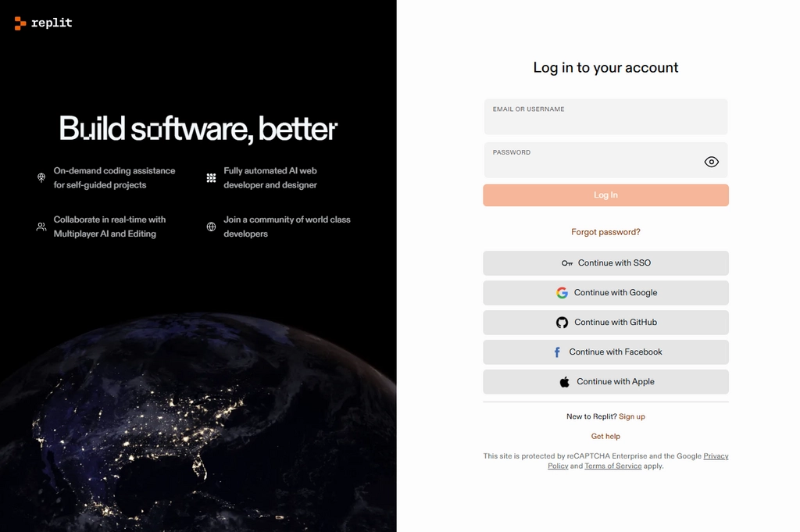Screen dimensions: 800x532
Task: Open the Get help link
Action: [x=605, y=436]
